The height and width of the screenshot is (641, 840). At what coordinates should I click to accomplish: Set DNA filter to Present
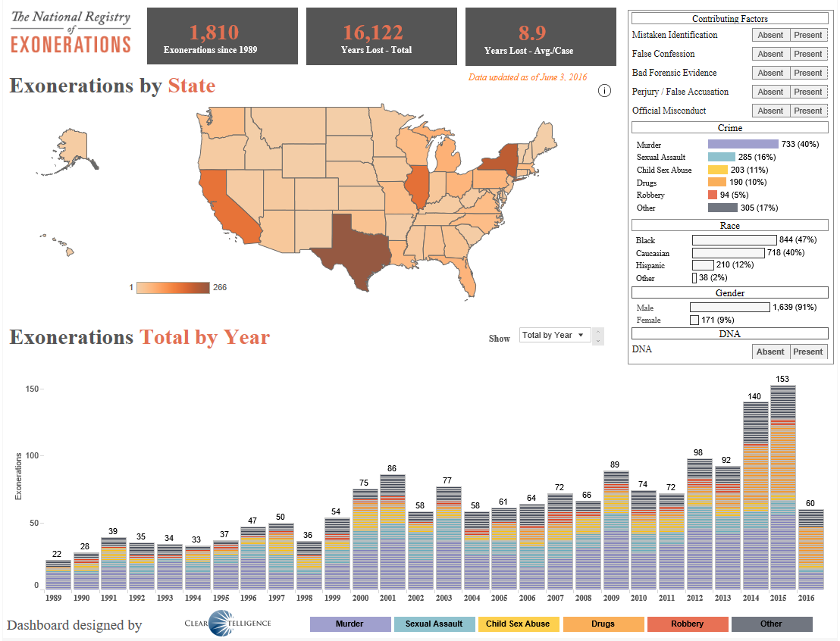808,352
